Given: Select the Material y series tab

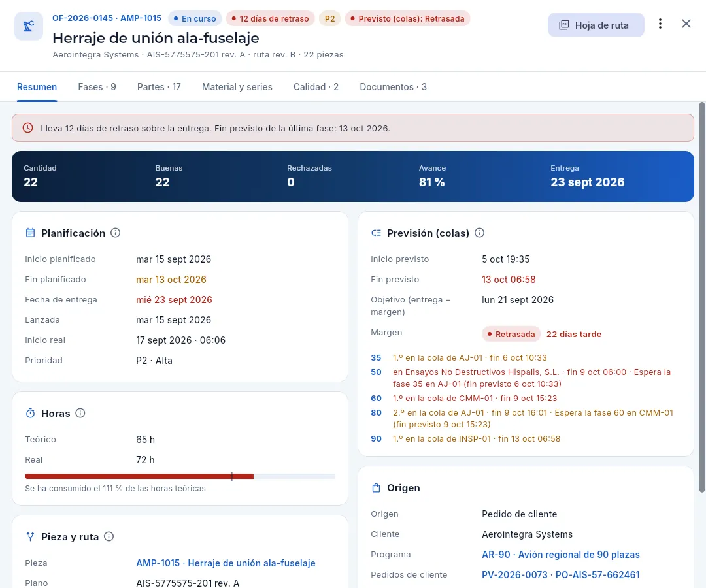Looking at the screenshot, I should pyautogui.click(x=237, y=87).
